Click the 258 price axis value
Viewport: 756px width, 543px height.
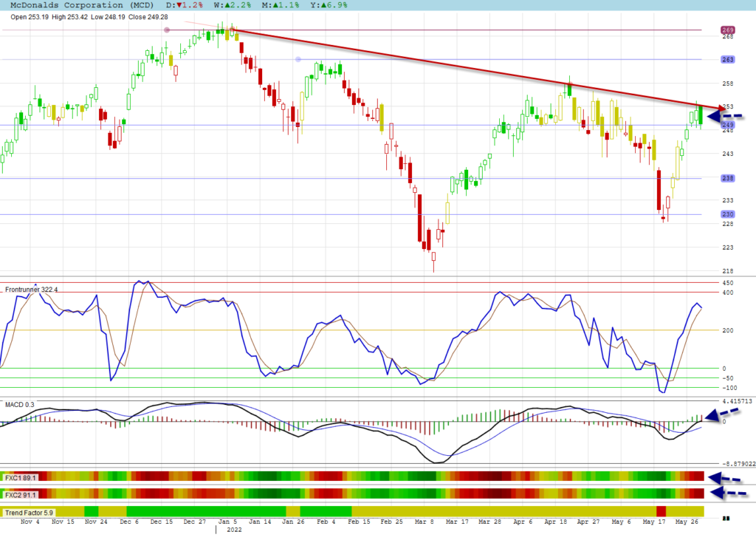tap(727, 83)
